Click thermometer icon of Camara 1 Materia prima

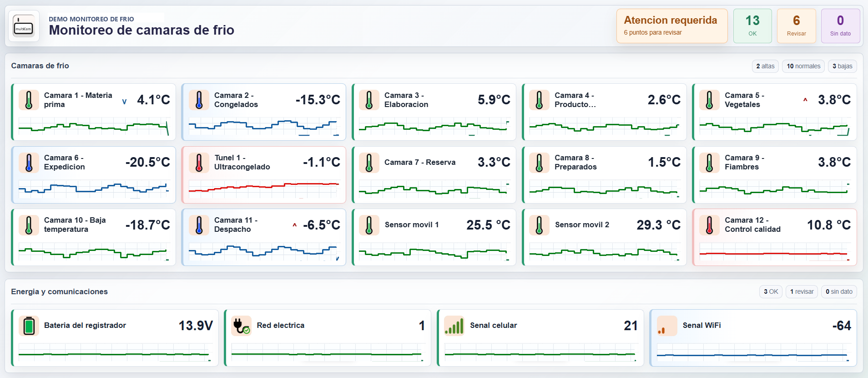[x=29, y=100]
